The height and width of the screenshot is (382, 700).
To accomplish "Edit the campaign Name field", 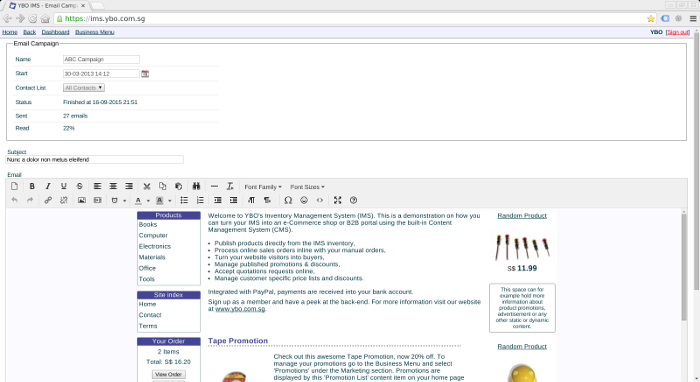I will tap(101, 59).
